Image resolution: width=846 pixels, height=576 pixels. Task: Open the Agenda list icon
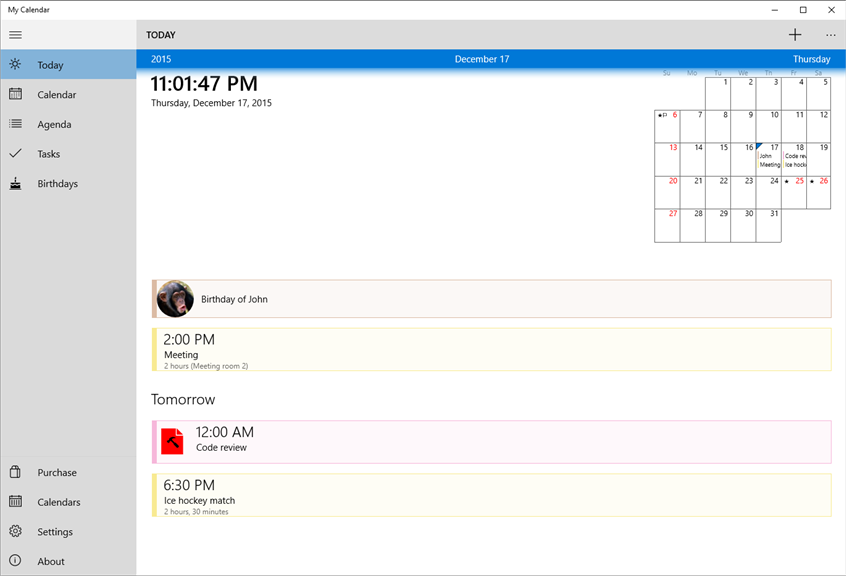[15, 124]
